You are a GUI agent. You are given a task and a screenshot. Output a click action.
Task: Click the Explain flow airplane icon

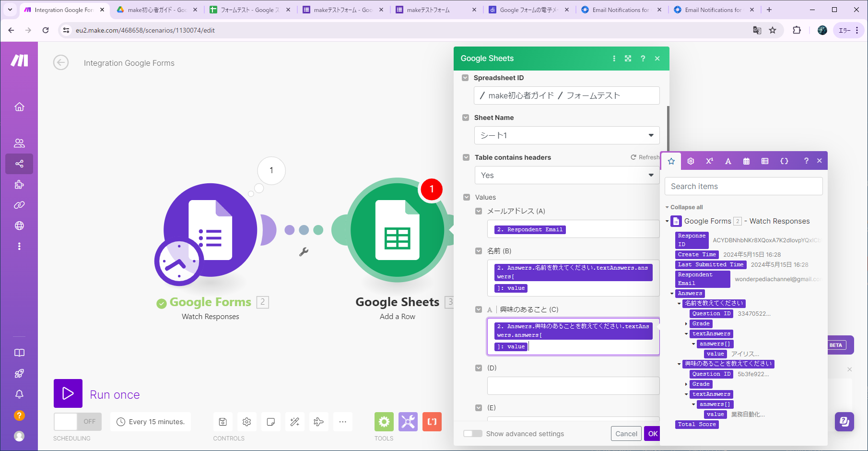coord(318,422)
